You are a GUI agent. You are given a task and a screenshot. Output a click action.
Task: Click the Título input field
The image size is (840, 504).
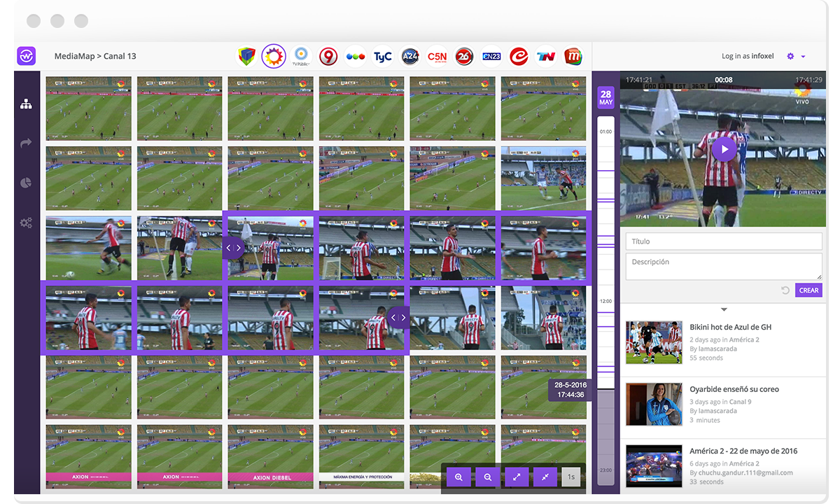pos(724,241)
